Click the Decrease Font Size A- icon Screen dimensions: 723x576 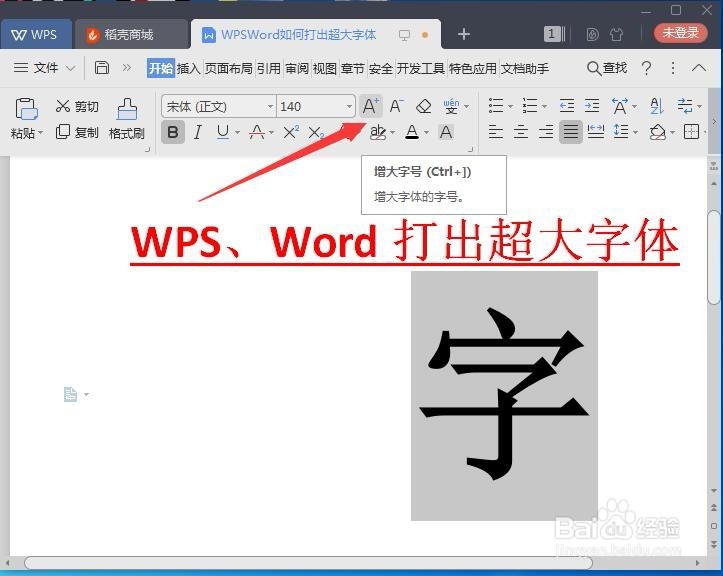[396, 107]
